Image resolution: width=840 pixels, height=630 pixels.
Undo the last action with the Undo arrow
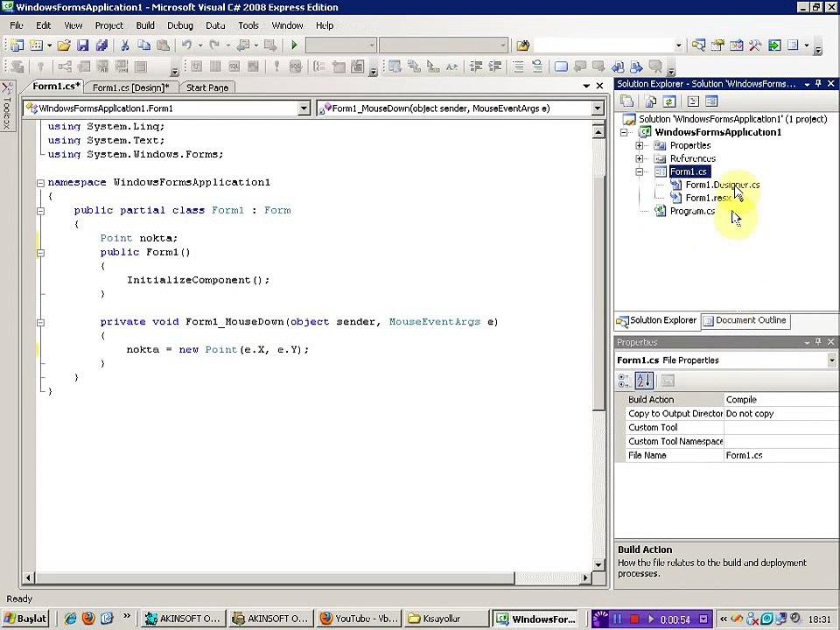186,45
